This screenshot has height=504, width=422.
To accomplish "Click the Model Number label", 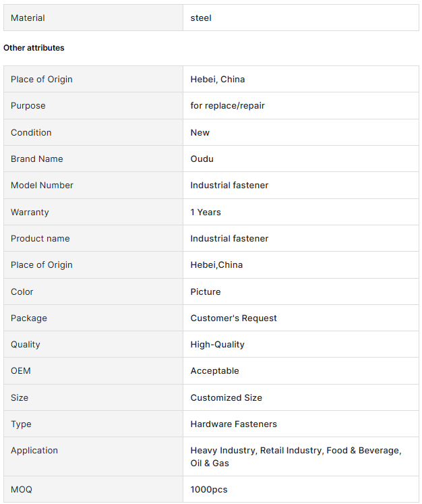I will coord(42,185).
